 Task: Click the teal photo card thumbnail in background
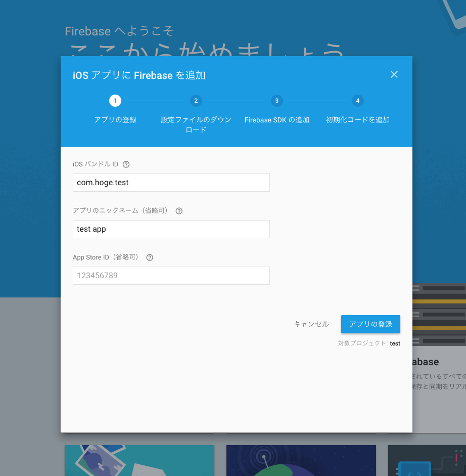(x=139, y=460)
